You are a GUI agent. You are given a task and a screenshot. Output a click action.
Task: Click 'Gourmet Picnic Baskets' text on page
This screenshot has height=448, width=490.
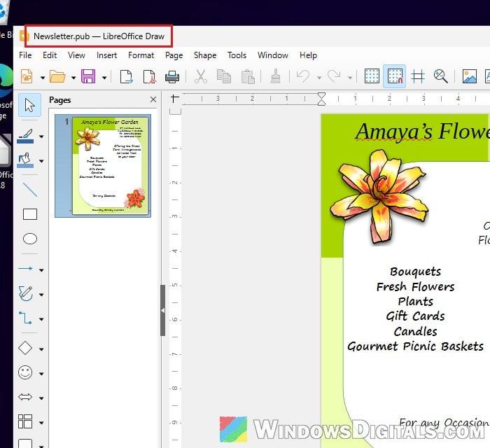pyautogui.click(x=415, y=346)
